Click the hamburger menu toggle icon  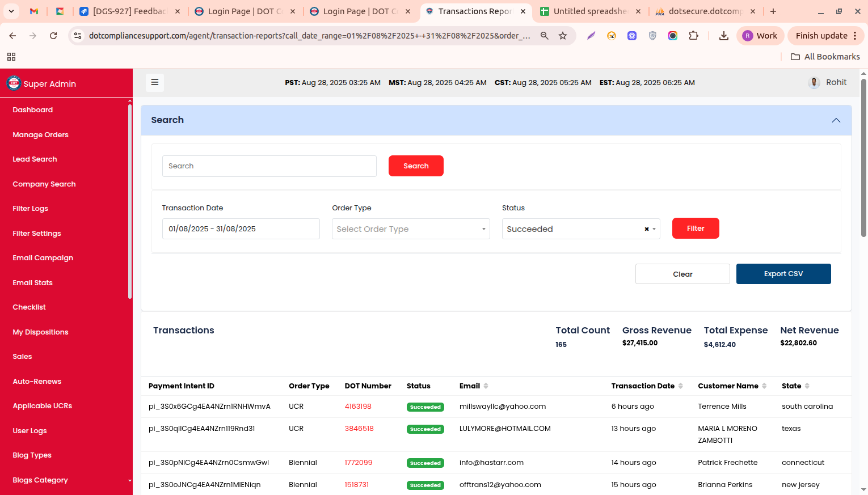[x=154, y=83]
